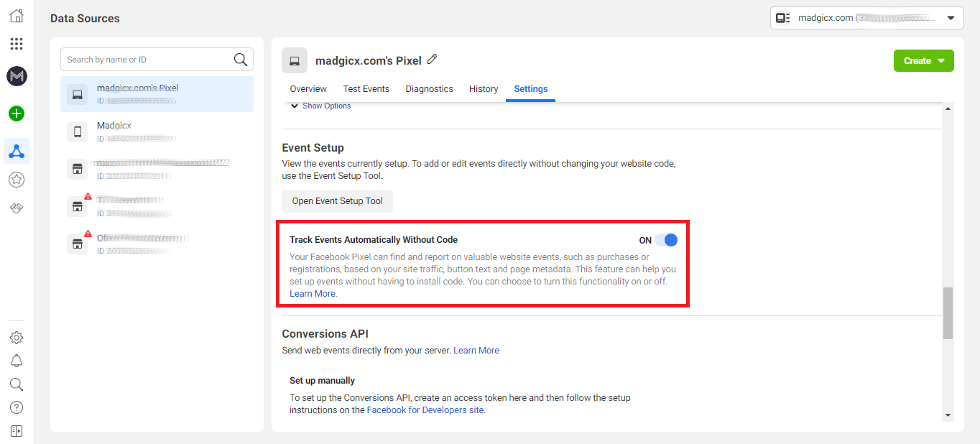The width and height of the screenshot is (980, 444).
Task: Open the madgicx.com account selector dropdown
Action: coord(866,18)
